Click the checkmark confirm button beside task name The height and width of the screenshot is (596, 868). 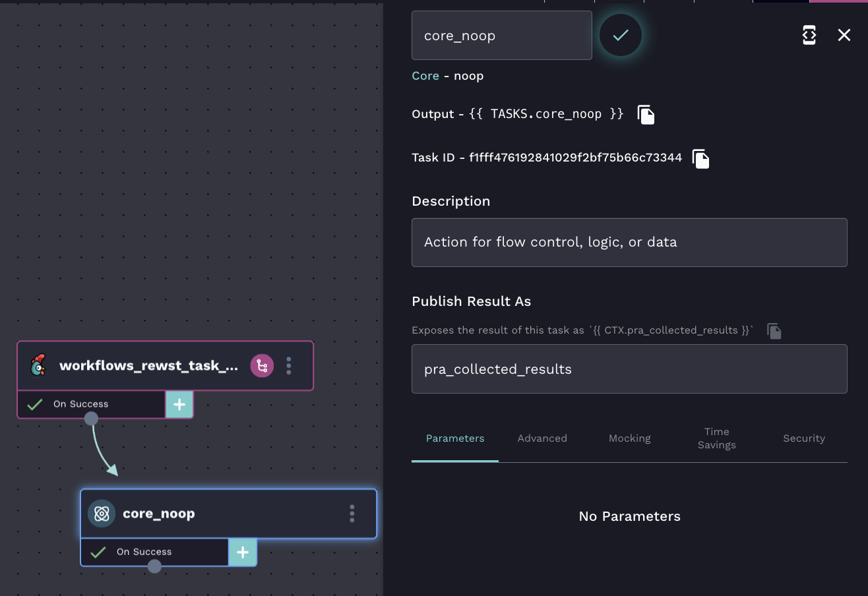click(x=620, y=36)
